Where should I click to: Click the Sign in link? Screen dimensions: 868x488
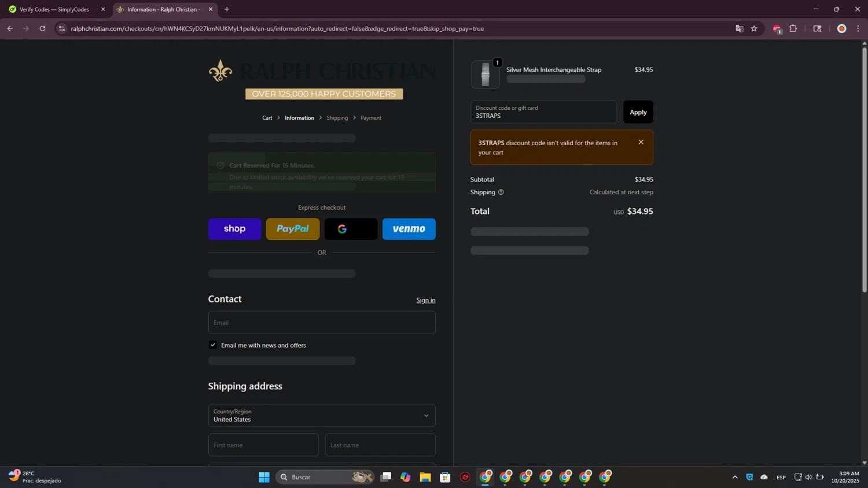tap(426, 300)
